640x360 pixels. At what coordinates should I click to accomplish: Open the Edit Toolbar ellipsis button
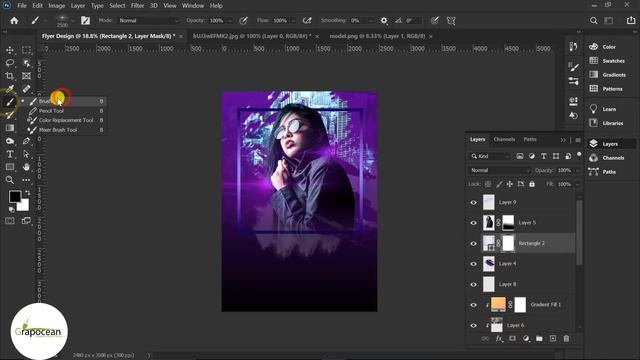point(26,180)
